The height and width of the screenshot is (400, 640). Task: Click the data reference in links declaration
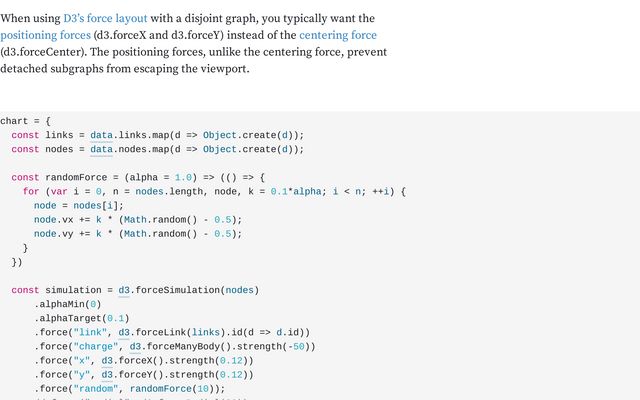101,135
